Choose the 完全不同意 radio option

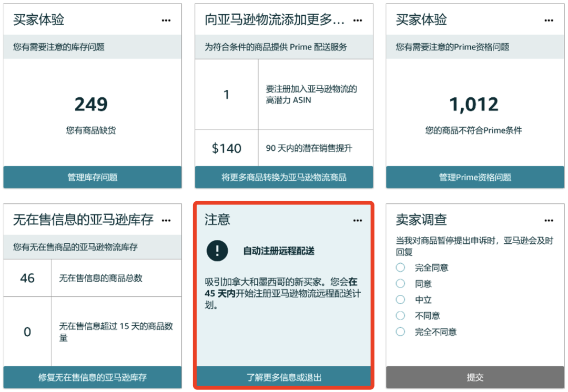pyautogui.click(x=401, y=332)
